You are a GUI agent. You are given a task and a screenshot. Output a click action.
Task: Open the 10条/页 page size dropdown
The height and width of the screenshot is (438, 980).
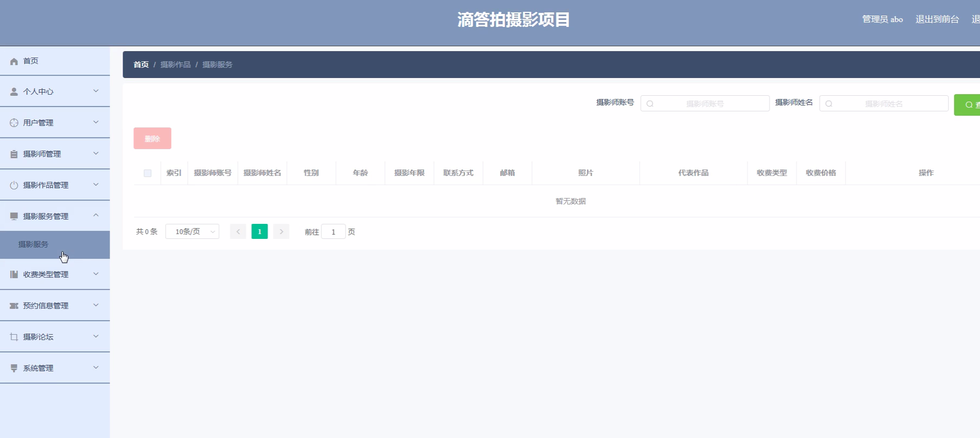pos(192,231)
